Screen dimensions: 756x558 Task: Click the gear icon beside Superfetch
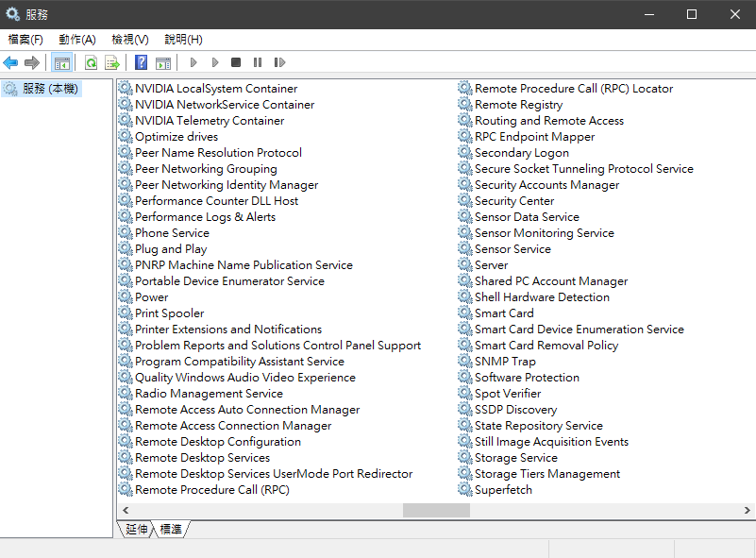pyautogui.click(x=464, y=489)
